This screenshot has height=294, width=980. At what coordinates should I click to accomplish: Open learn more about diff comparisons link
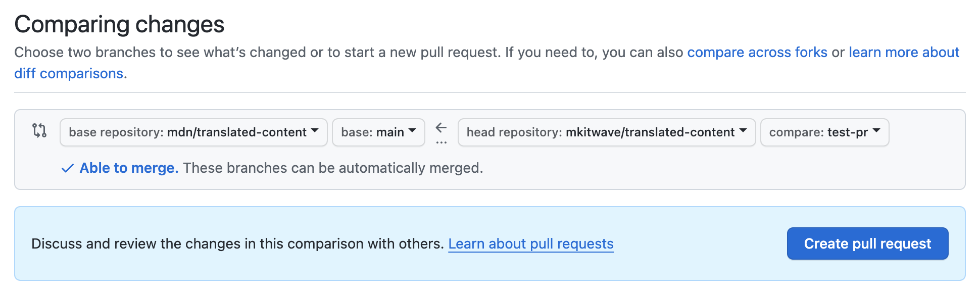[x=903, y=53]
